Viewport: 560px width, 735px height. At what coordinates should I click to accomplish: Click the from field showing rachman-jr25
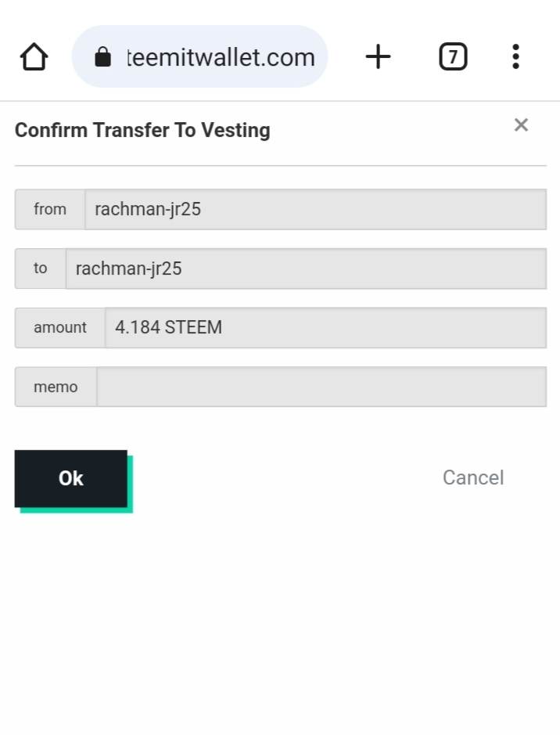pos(314,209)
